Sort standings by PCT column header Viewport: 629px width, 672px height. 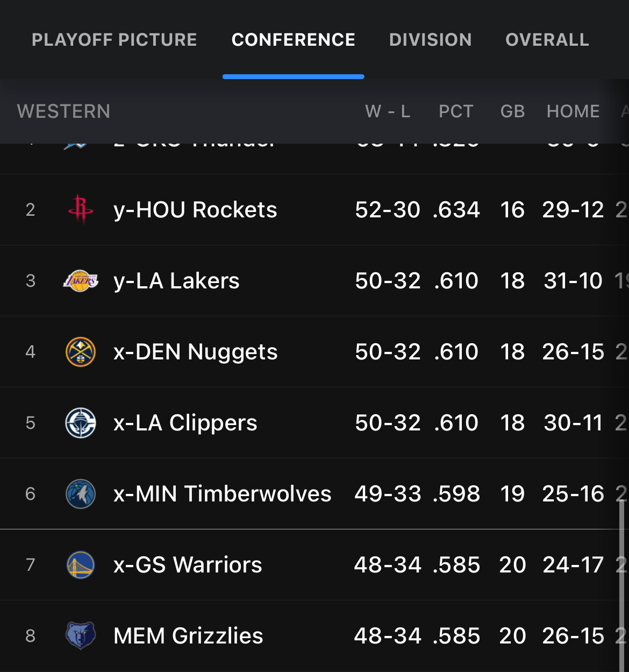click(x=456, y=111)
